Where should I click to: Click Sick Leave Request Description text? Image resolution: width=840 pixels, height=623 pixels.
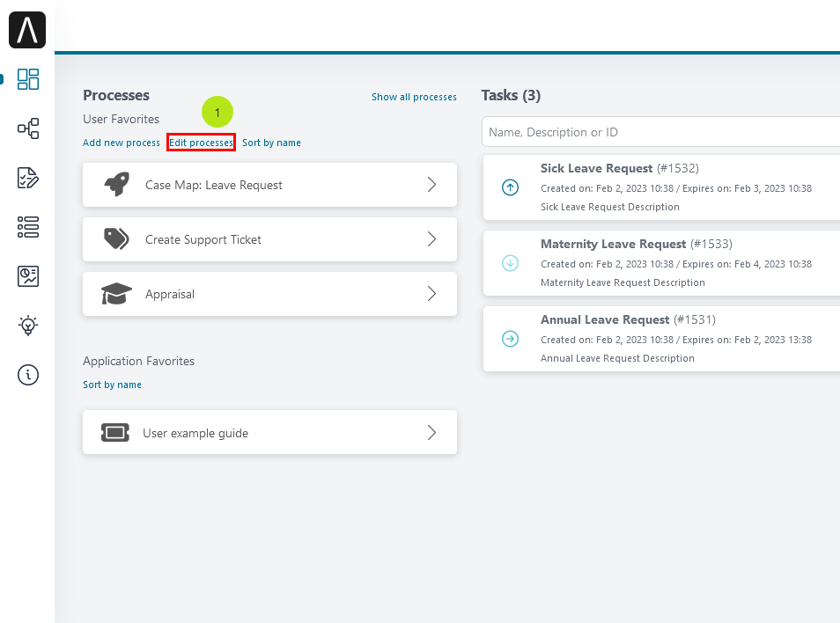[609, 207]
